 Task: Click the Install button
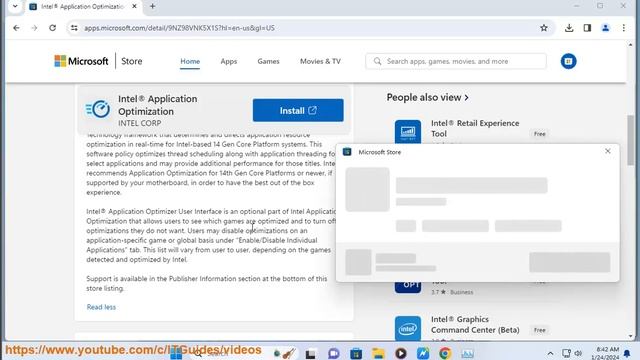click(x=298, y=110)
